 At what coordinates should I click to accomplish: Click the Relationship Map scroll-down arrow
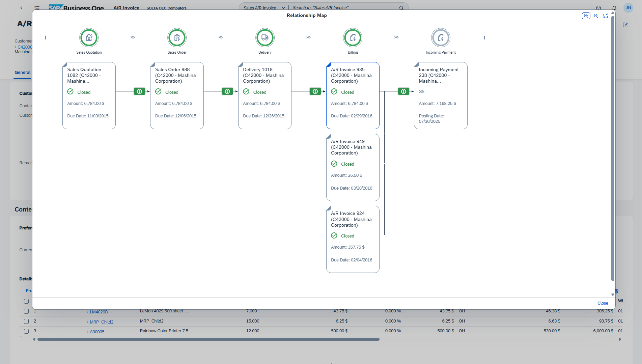[613, 295]
